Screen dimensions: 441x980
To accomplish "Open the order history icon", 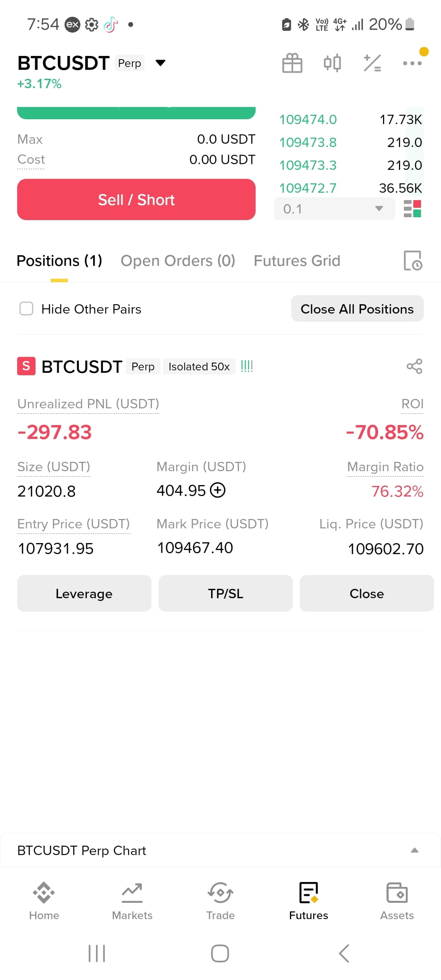I will (x=413, y=261).
